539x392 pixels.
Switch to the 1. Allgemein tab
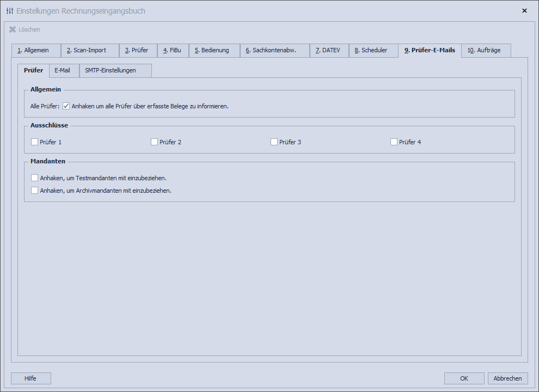(x=35, y=50)
